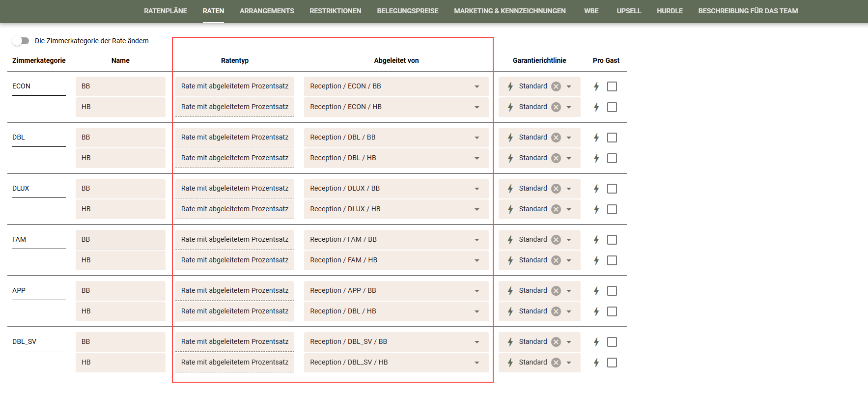Click the 'DBL_SV' room category label
868x394 pixels.
tap(25, 341)
